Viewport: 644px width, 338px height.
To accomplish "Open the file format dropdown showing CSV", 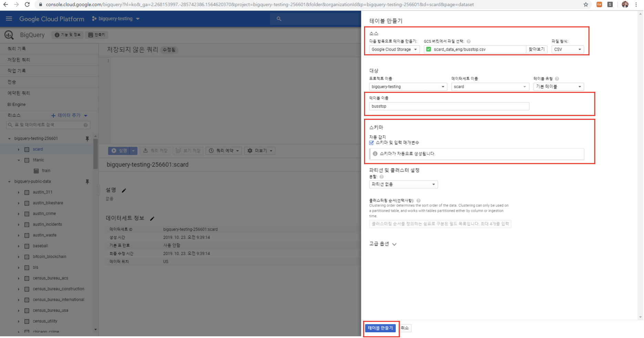I will coord(568,50).
